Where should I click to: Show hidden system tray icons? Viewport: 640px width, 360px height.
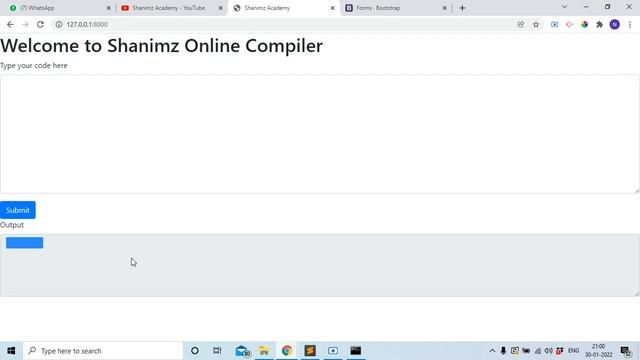492,351
